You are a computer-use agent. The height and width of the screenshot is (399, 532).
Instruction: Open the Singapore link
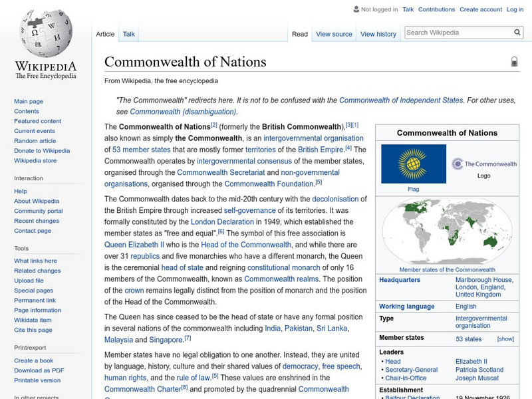166,340
